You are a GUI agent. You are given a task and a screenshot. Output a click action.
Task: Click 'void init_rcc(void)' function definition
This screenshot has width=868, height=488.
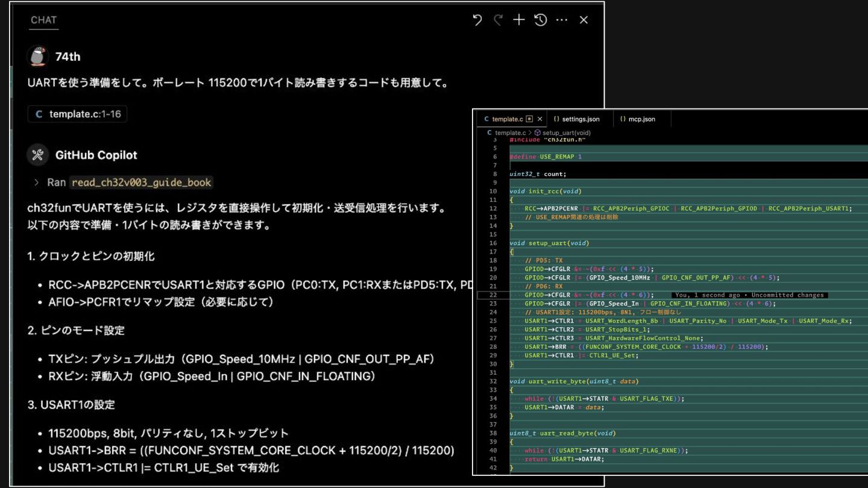545,192
